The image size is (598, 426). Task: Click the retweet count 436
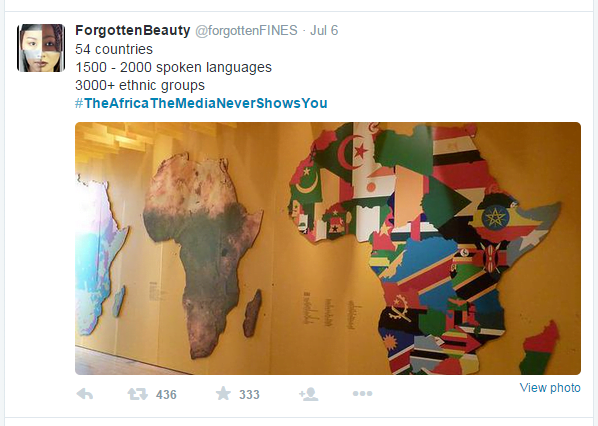[x=166, y=394]
